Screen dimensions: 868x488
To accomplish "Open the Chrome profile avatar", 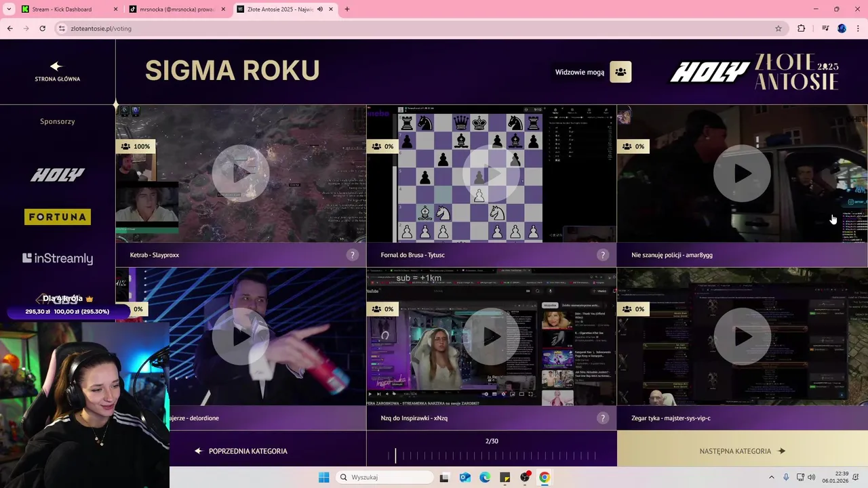I will (x=842, y=28).
